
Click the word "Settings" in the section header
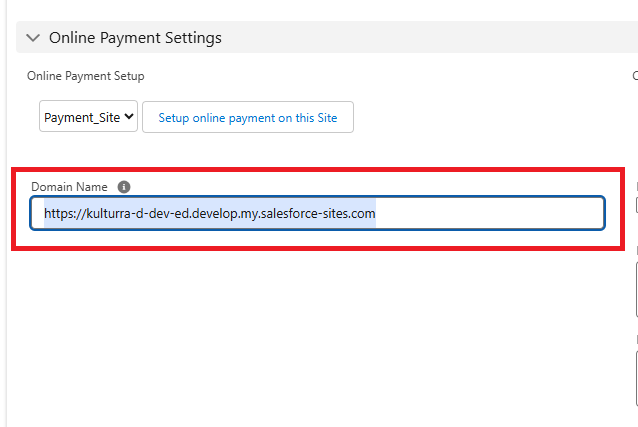pos(190,38)
